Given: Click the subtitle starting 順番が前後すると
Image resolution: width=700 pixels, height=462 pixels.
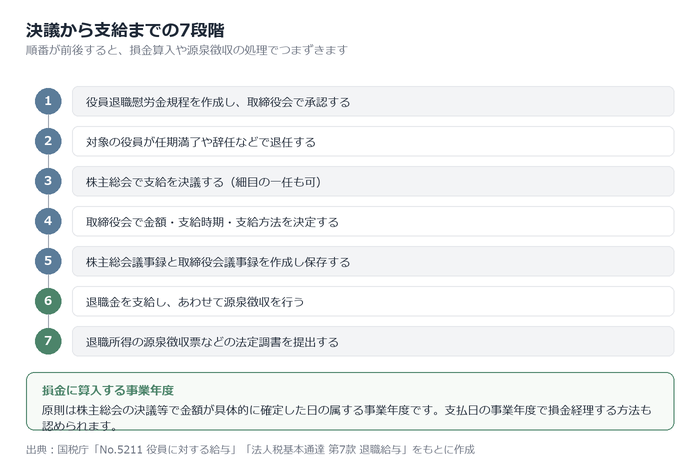Looking at the screenshot, I should (x=187, y=50).
